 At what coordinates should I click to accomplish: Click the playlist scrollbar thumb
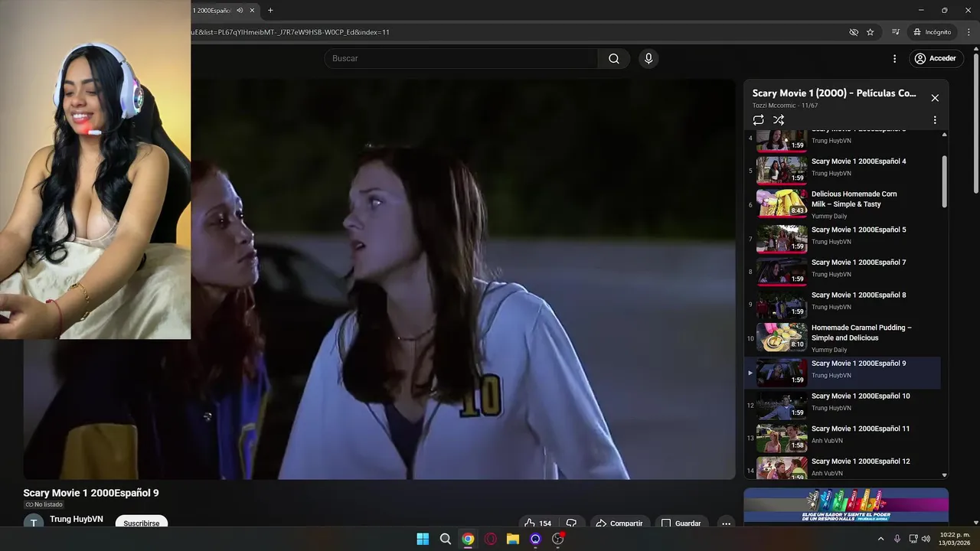[x=944, y=181]
